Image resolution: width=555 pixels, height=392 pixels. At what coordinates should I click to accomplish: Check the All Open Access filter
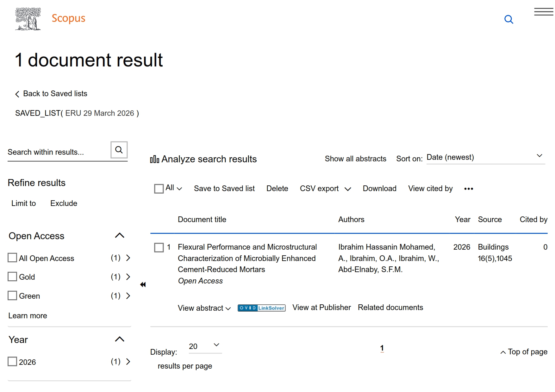pos(12,258)
